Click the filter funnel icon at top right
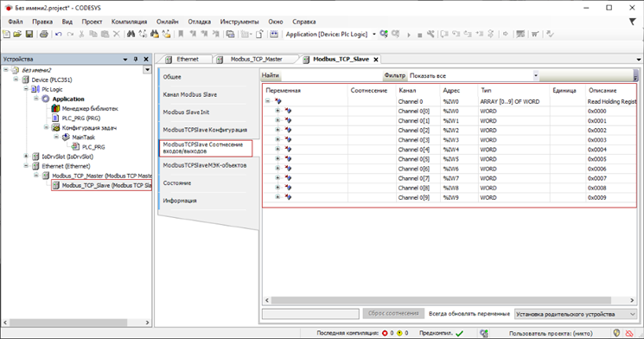Screen dimensions: 644x339 coord(633,22)
